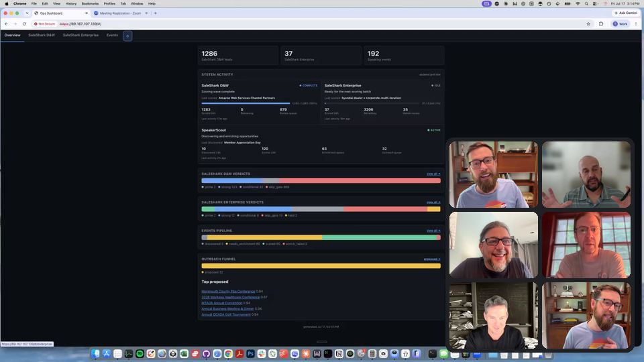Viewport: 644px width, 362px height.
Task: Click 'Amazon Web Services Channel Partners' text
Action: [247, 98]
